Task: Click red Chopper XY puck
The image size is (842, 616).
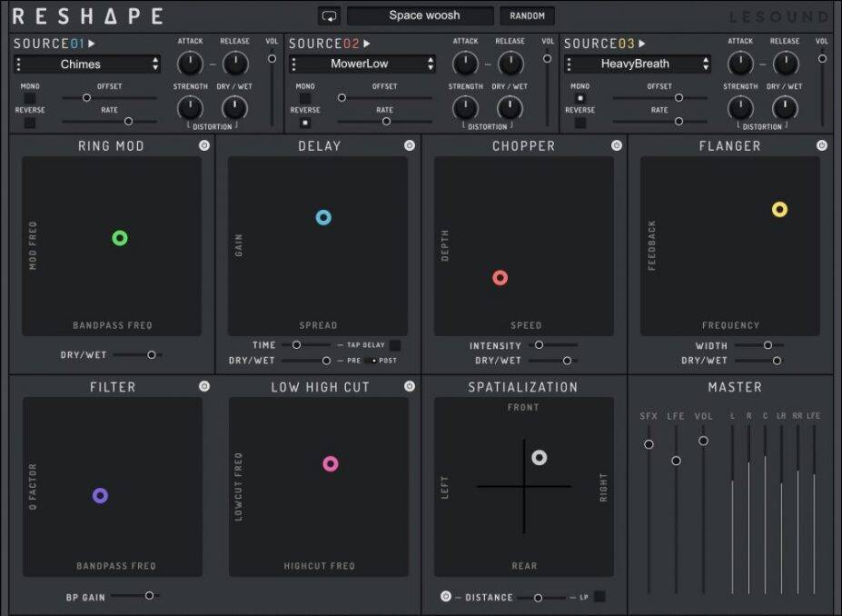Action: coord(500,278)
